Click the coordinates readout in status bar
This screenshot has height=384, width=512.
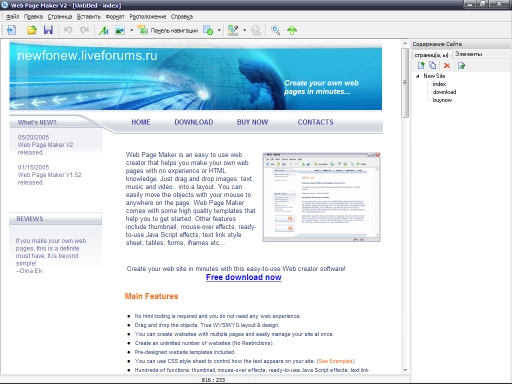click(x=213, y=380)
